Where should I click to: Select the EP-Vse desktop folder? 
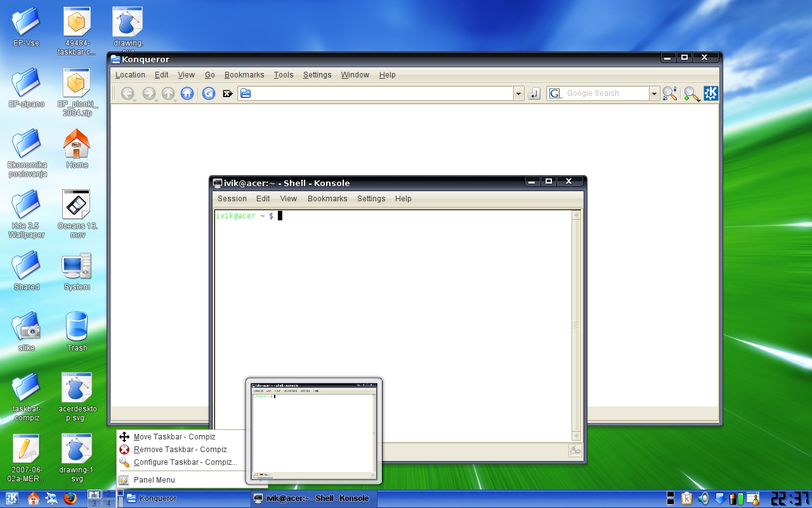[26, 27]
